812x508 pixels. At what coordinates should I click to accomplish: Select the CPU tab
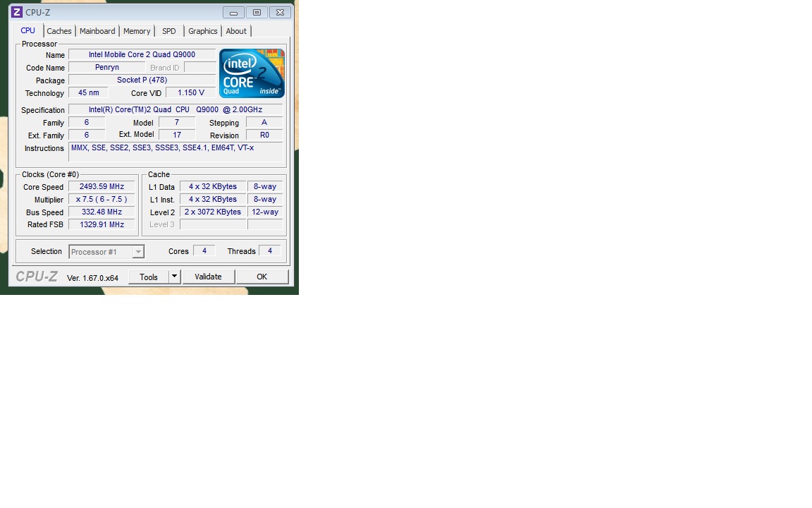click(28, 30)
